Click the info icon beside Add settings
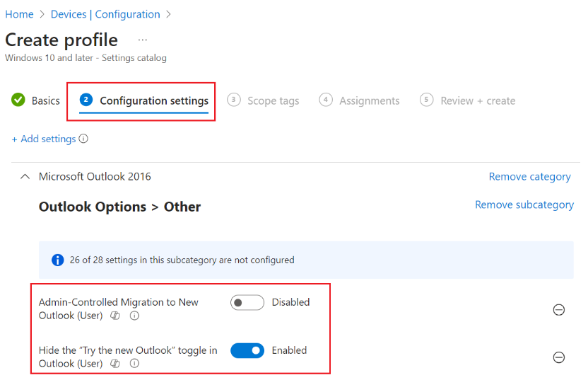Viewport: 588px width, 392px height. point(83,139)
